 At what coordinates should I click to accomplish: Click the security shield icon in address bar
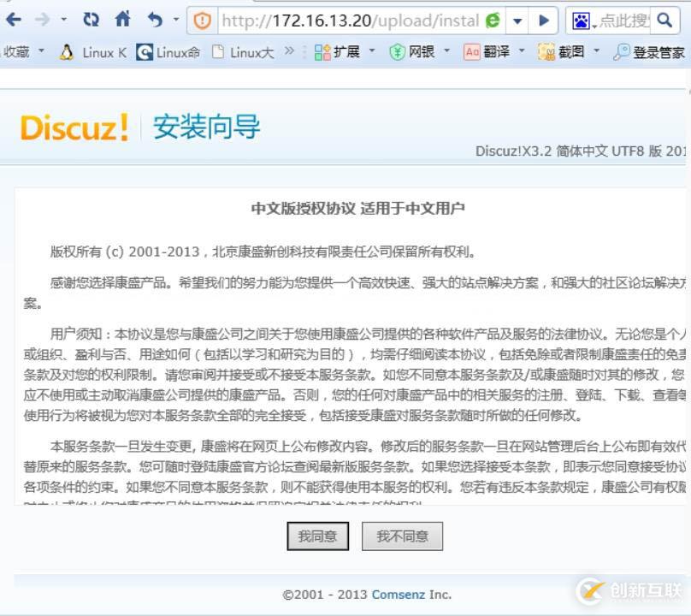point(203,21)
